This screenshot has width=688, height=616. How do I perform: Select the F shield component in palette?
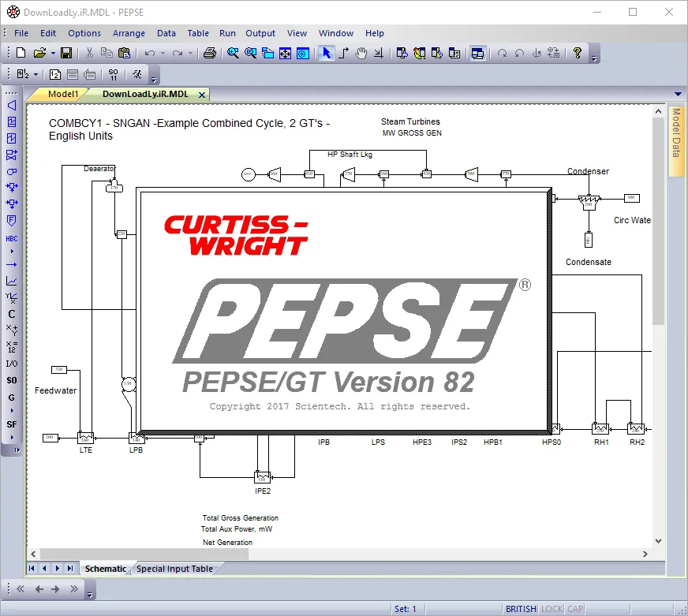12,220
